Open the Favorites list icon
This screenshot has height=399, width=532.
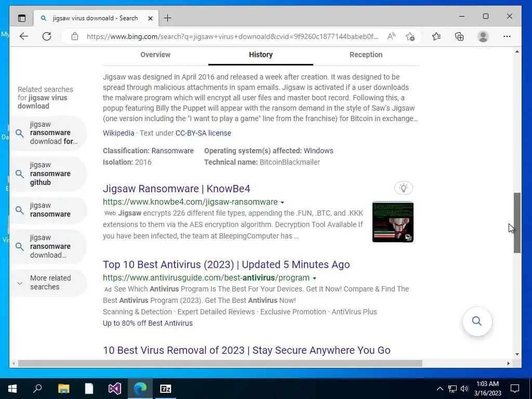pyautogui.click(x=436, y=36)
